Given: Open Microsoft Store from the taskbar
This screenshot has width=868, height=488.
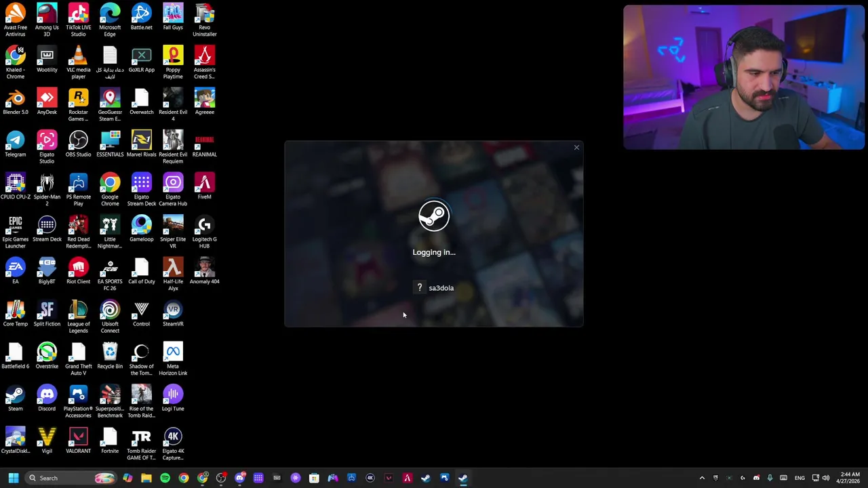Looking at the screenshot, I should tap(314, 478).
